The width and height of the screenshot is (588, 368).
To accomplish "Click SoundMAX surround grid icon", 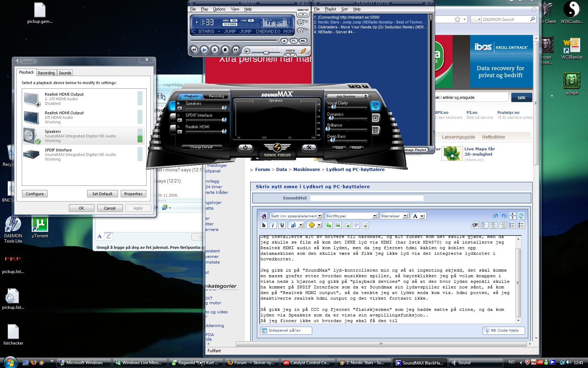I will click(376, 130).
